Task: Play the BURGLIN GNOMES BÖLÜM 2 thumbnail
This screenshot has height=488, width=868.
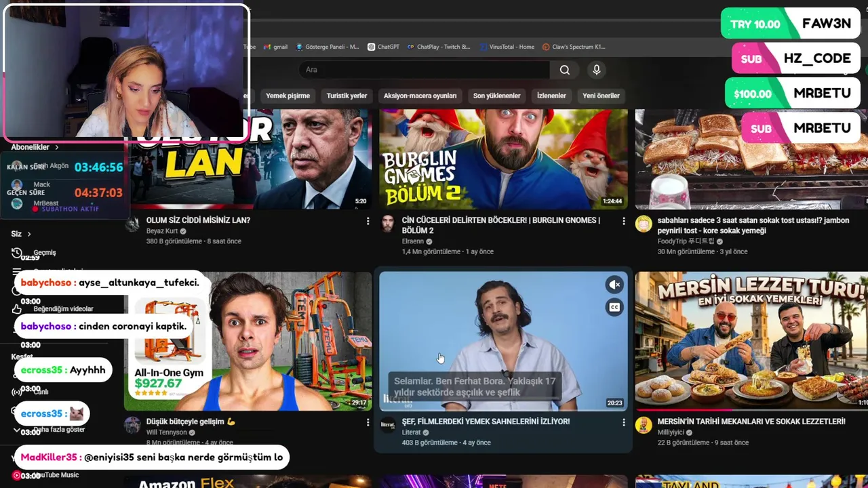Action: [503, 159]
